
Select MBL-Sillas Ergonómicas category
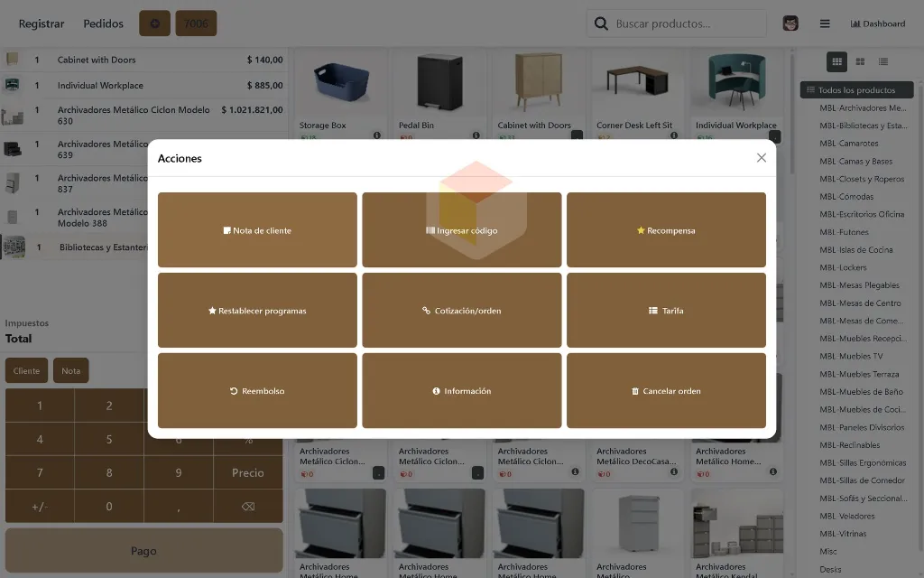pos(863,462)
